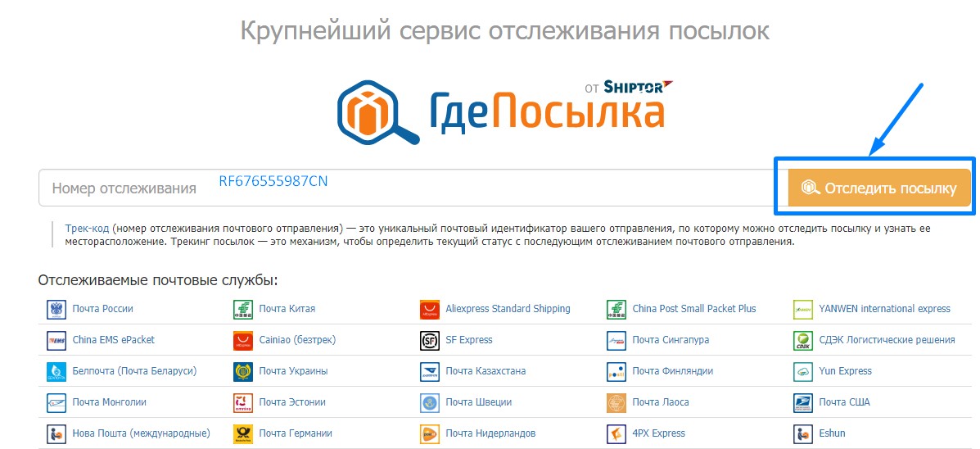Click the ГдеПосылка magnifier box logo
This screenshot has width=980, height=449.
click(378, 112)
